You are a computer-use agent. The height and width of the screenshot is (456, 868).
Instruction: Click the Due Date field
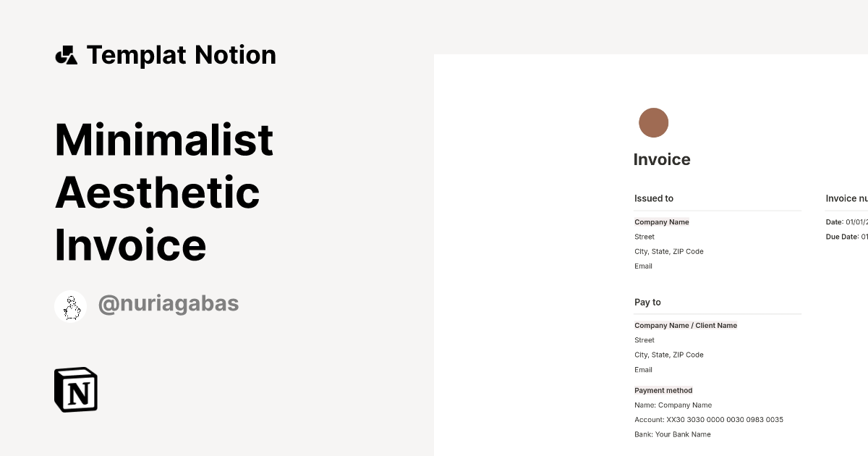[846, 237]
